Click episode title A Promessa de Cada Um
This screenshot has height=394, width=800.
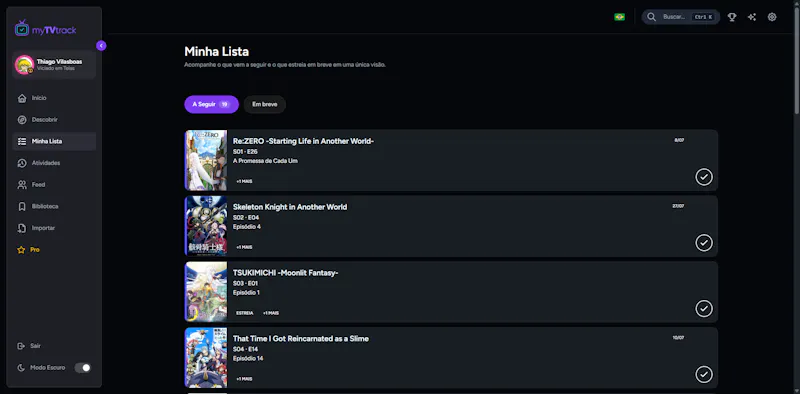click(x=265, y=161)
